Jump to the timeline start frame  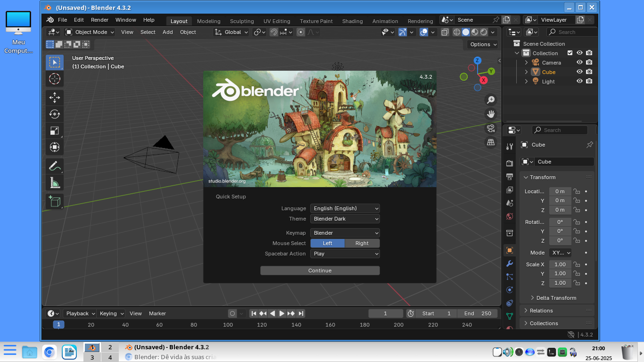point(254,313)
